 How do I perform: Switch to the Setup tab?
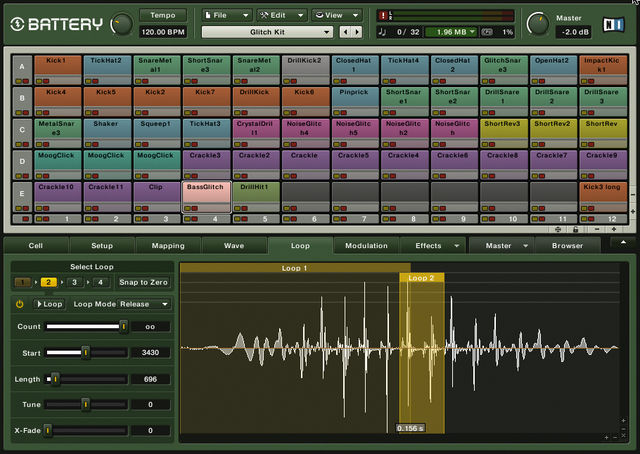(102, 246)
